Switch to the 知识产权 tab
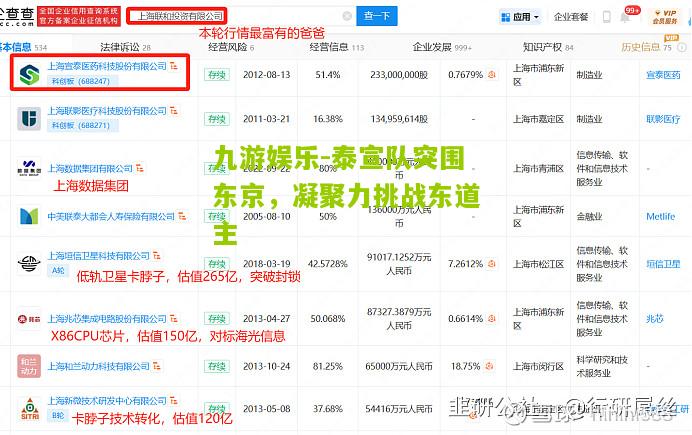The width and height of the screenshot is (692, 435). 548,47
